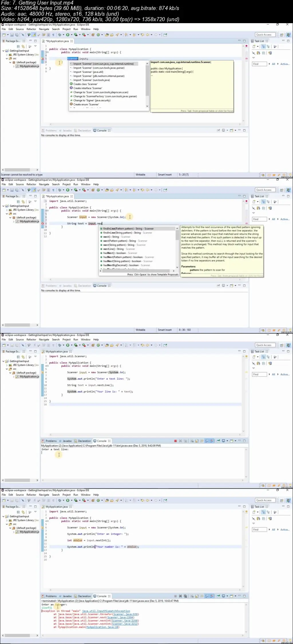Click Display Selected Console icon in exception frame
Image resolution: width=293 pixels, height=644 pixels.
pos(223,596)
